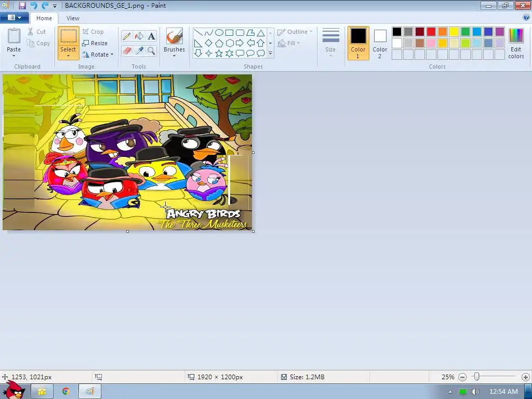This screenshot has height=399, width=532.
Task: Choose the Down arrow shape
Action: point(198,54)
